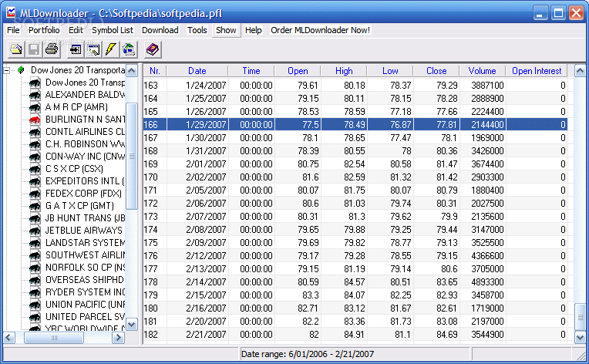Click the bull icon beside FEDEX CORP
The width and height of the screenshot is (589, 364).
(35, 194)
